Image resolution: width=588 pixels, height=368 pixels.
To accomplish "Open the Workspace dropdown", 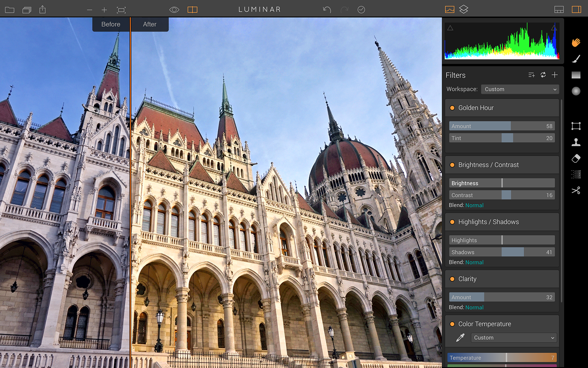I will [x=520, y=89].
